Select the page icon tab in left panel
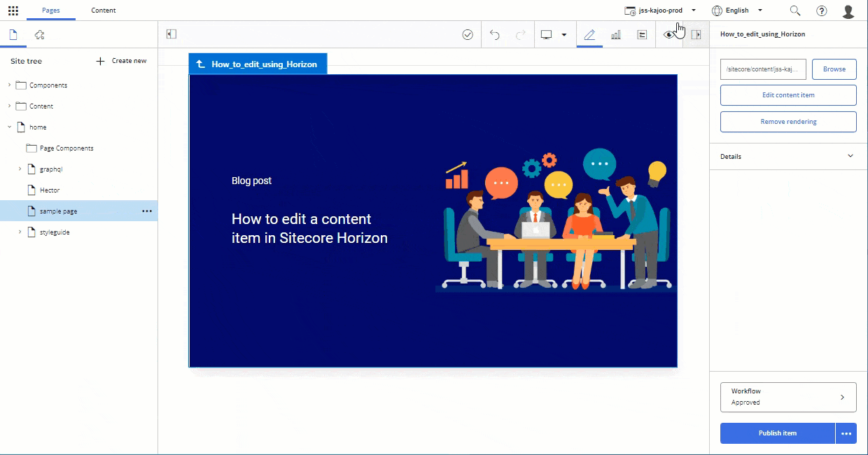Viewport: 868px width, 455px height. click(13, 34)
